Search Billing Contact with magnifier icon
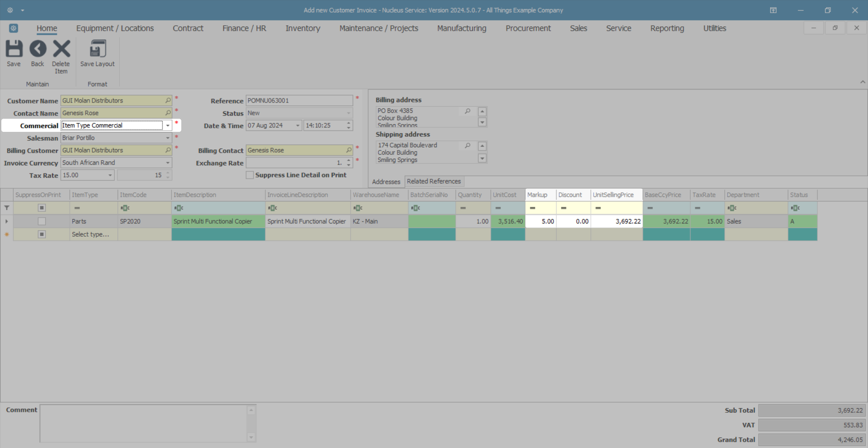The height and width of the screenshot is (448, 868). tap(349, 150)
